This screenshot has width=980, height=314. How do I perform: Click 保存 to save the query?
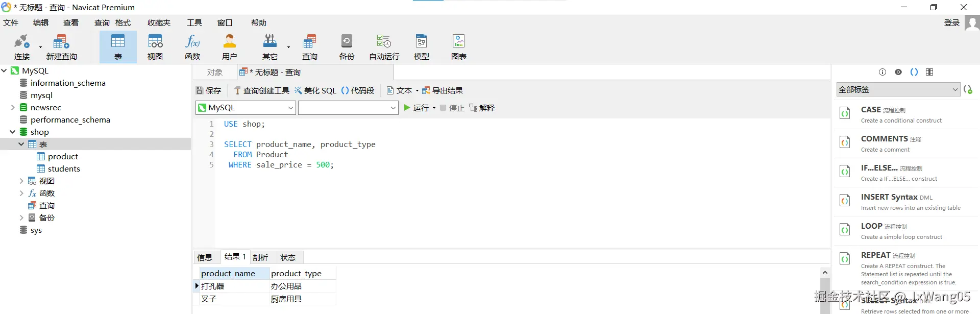click(x=208, y=90)
